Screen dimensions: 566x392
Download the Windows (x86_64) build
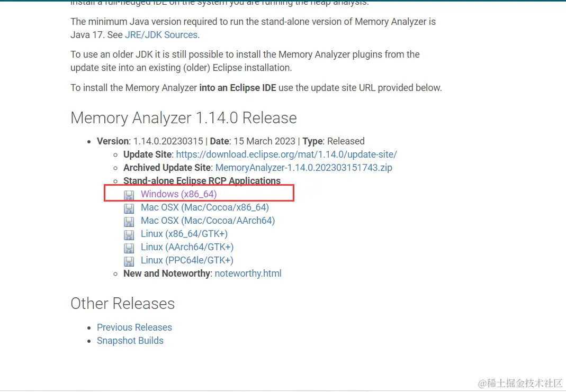178,194
